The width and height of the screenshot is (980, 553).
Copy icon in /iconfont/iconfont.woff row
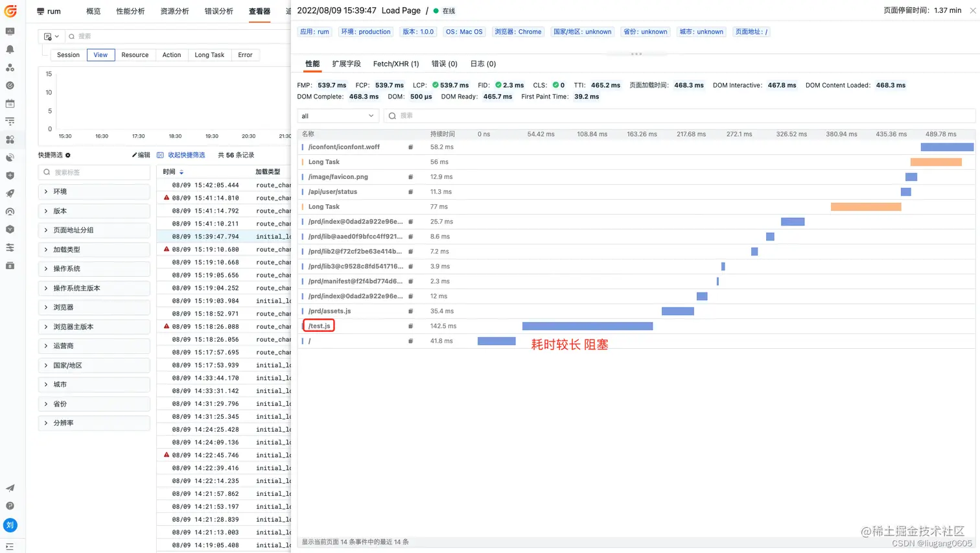(x=410, y=147)
